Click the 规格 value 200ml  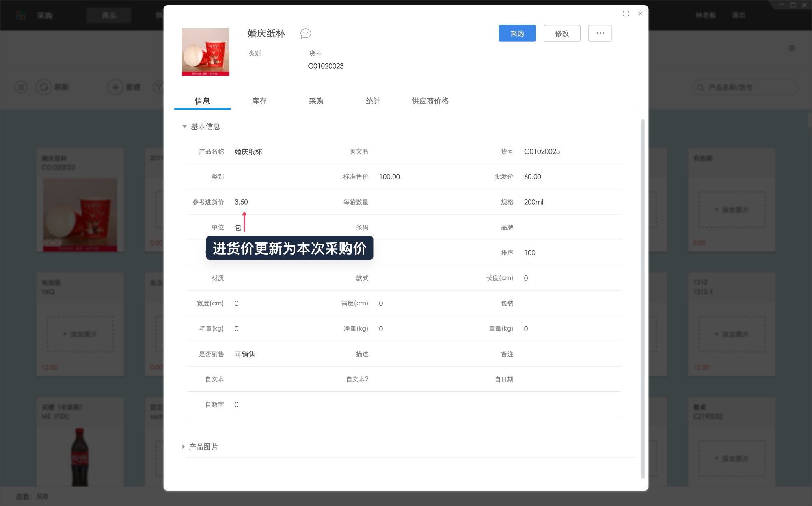click(533, 202)
